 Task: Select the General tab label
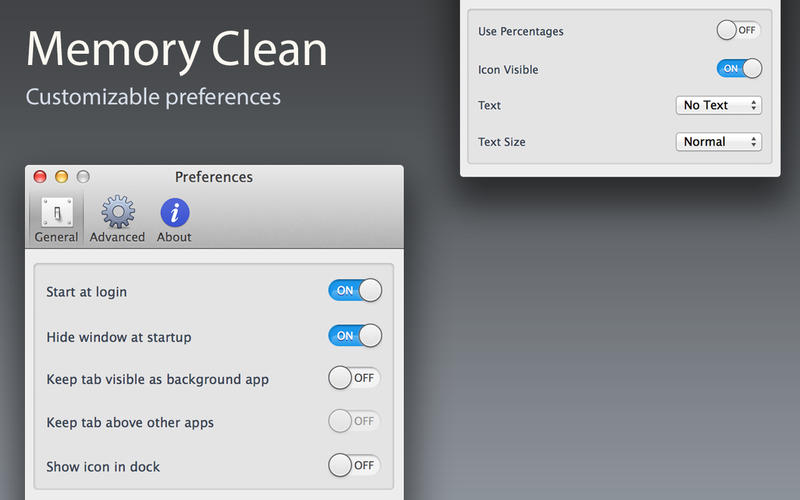tap(56, 237)
